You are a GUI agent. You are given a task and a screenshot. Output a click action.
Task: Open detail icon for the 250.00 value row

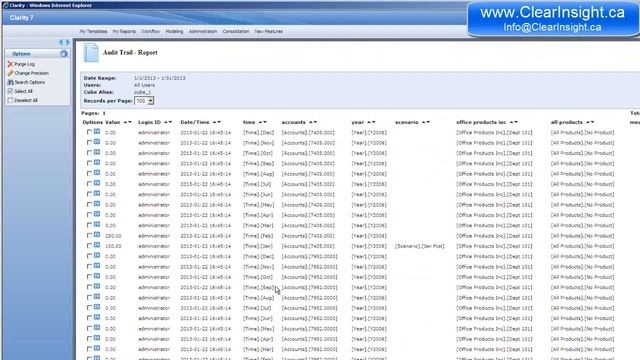pyautogui.click(x=97, y=235)
